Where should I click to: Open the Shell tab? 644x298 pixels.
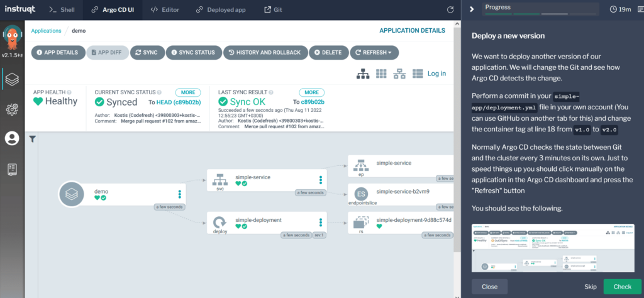click(x=62, y=10)
